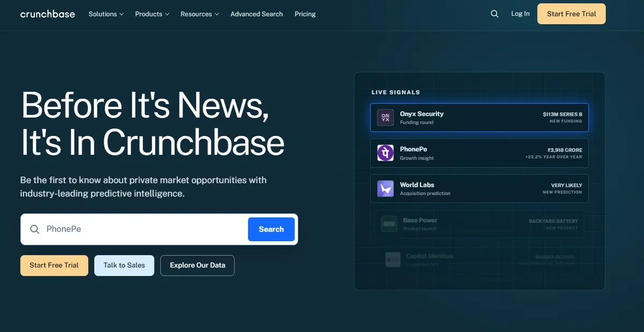Click the Explore Our Data button
This screenshot has width=644, height=332.
tap(197, 265)
